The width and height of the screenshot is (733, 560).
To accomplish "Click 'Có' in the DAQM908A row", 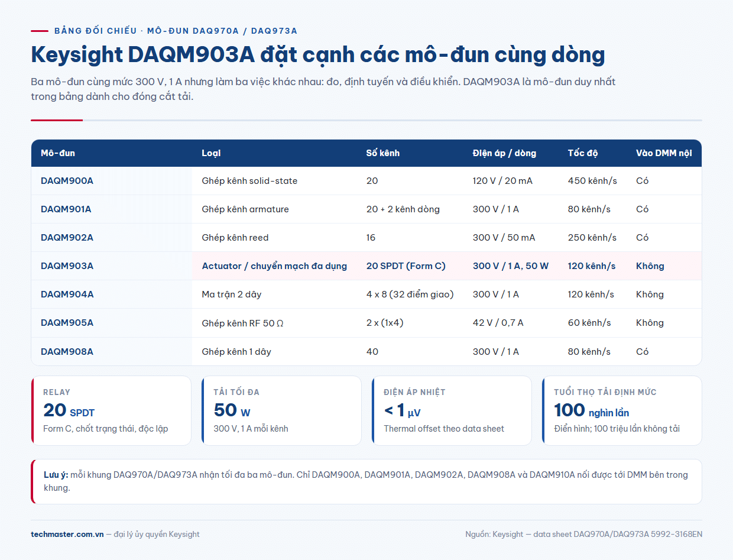I will (643, 352).
